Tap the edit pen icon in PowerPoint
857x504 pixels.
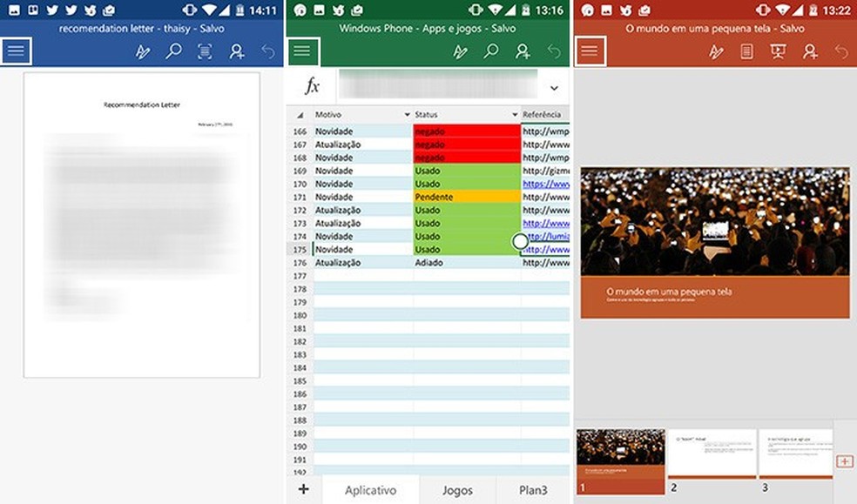716,52
